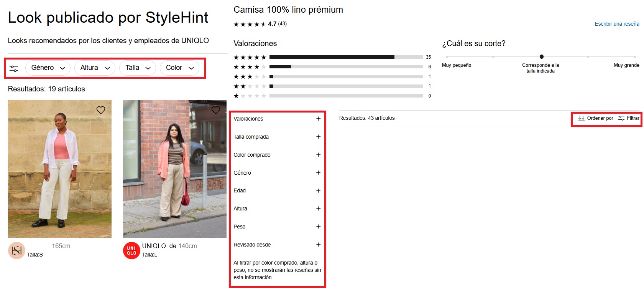Viewport: 644px width, 288px height.
Task: Filter reviews by the 5-star bar
Action: click(346, 57)
